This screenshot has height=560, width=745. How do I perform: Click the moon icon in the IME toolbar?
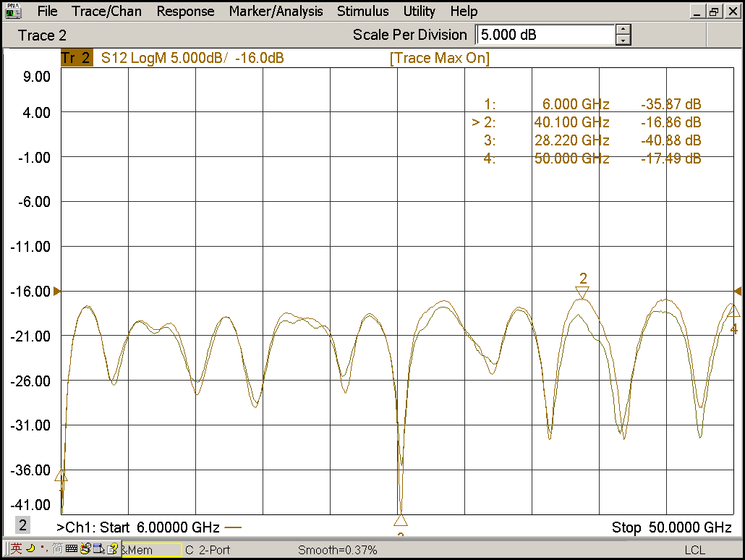[x=31, y=548]
